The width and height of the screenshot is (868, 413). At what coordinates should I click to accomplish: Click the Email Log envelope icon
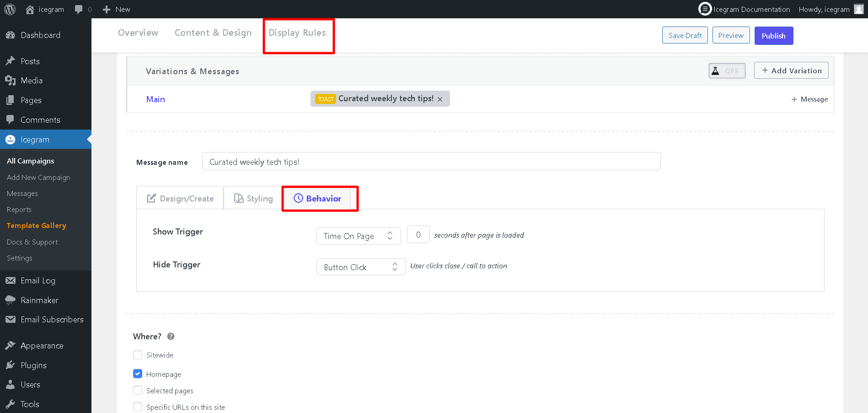(x=11, y=281)
